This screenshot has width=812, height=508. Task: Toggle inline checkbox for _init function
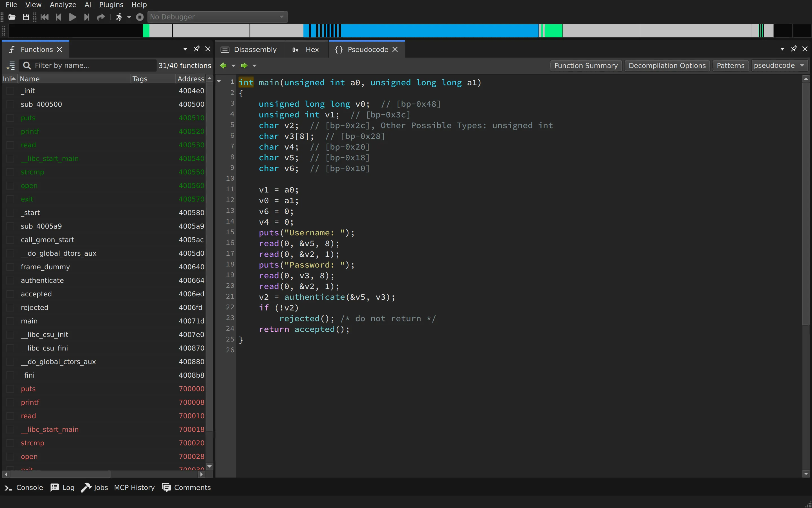pos(10,91)
